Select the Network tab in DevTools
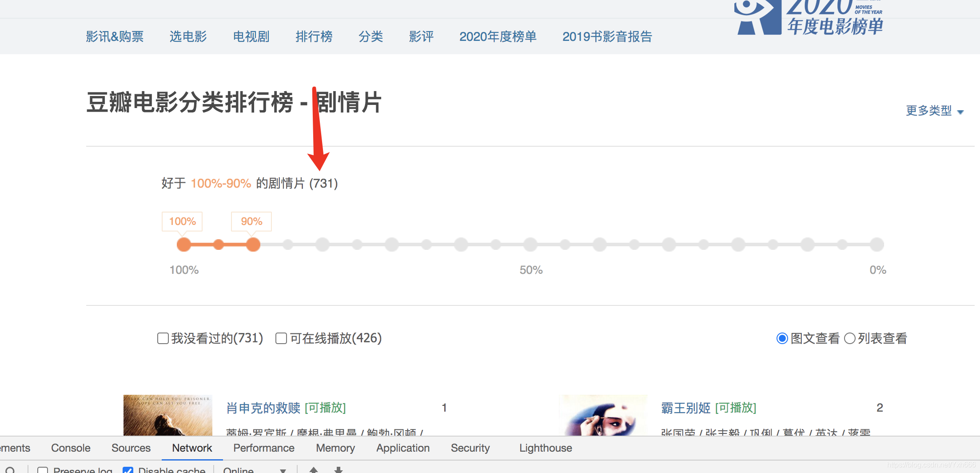Viewport: 980px width, 473px height. coord(192,448)
